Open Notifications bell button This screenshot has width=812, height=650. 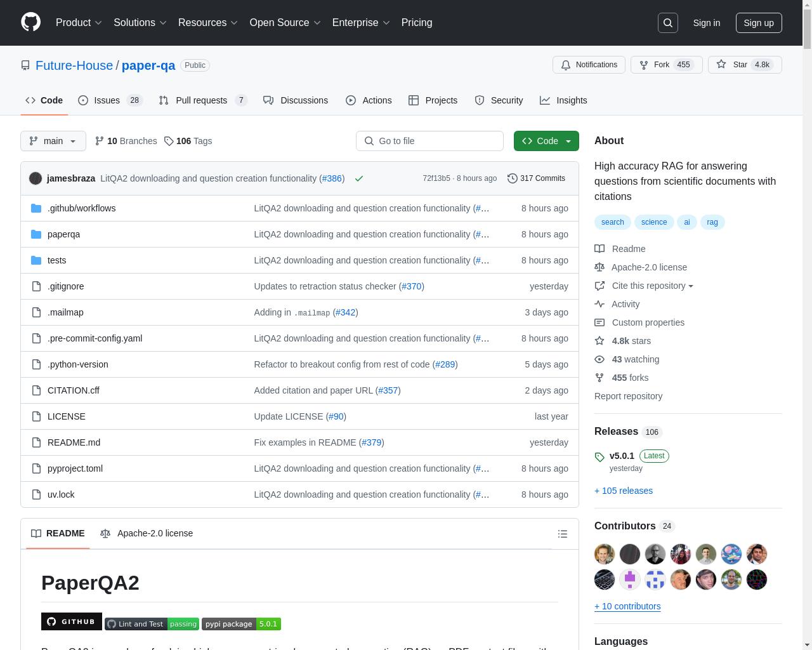pos(589,65)
